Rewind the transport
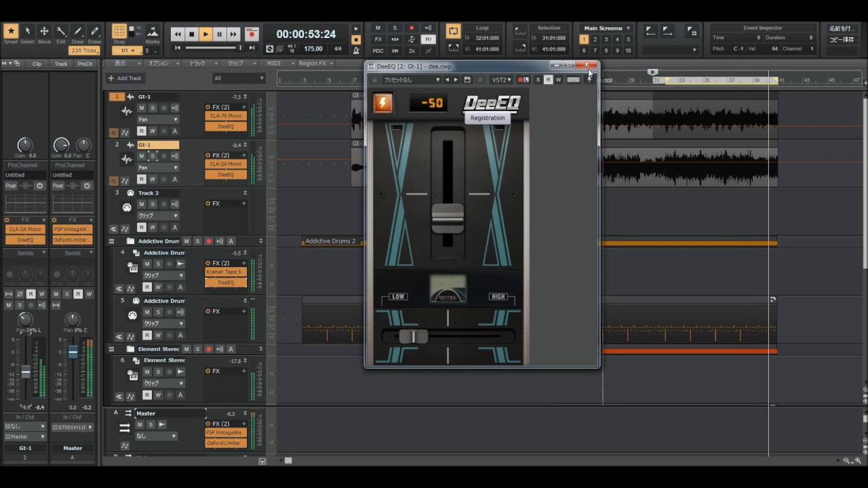Image resolution: width=868 pixels, height=488 pixels. pyautogui.click(x=178, y=34)
